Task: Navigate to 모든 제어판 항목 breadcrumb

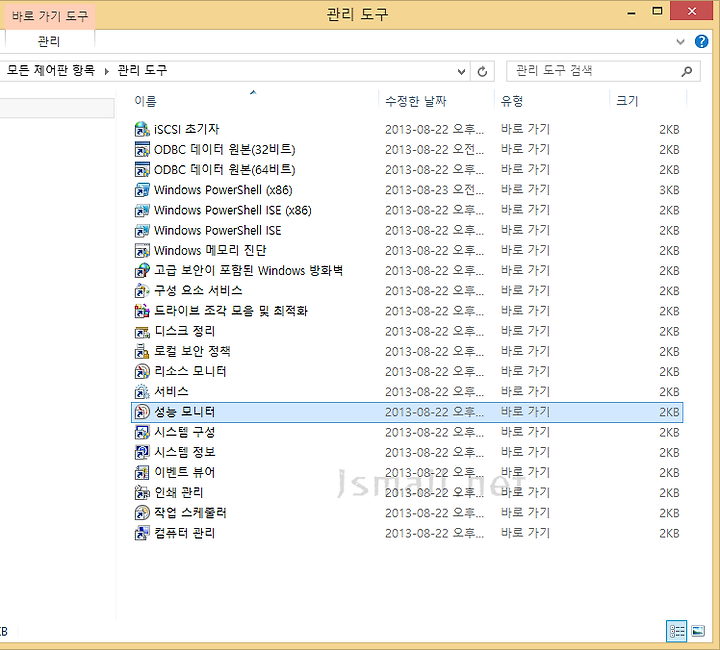Action: pyautogui.click(x=51, y=70)
